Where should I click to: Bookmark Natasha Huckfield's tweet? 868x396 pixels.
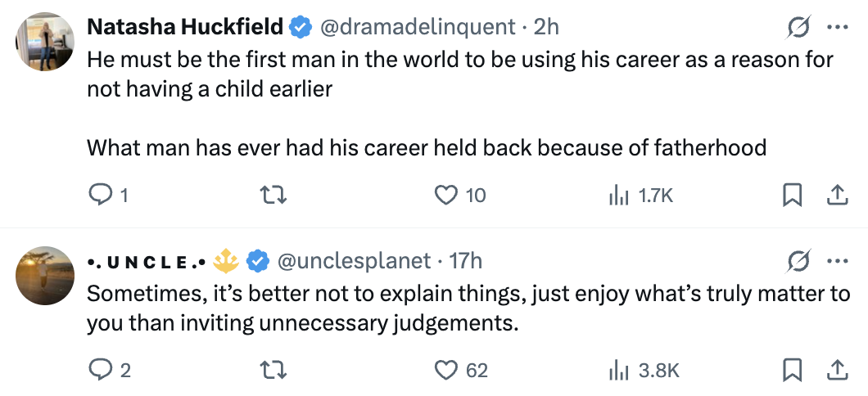[x=792, y=195]
